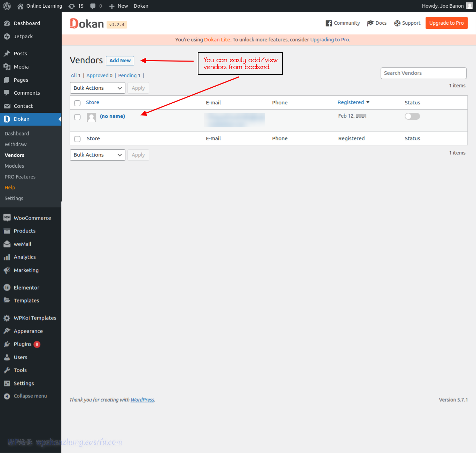
Task: Click the Tools wrench icon
Action: pyautogui.click(x=7, y=370)
